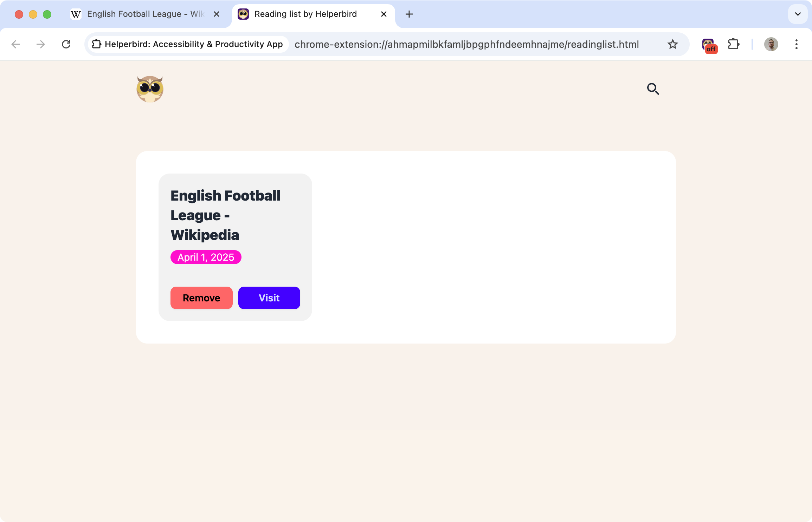Viewport: 812px width, 522px height.
Task: Expand the tab search dropdown chevron
Action: tap(798, 14)
